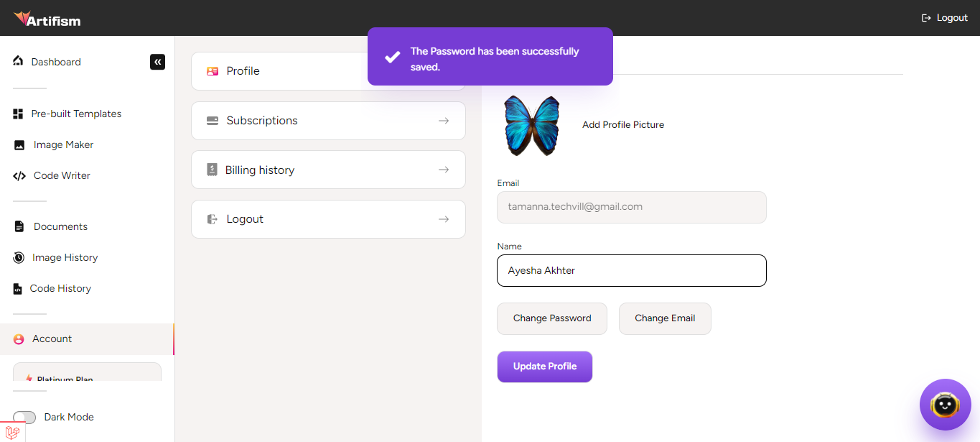Click the purple Update Profile button
The height and width of the screenshot is (442, 980).
(x=544, y=367)
